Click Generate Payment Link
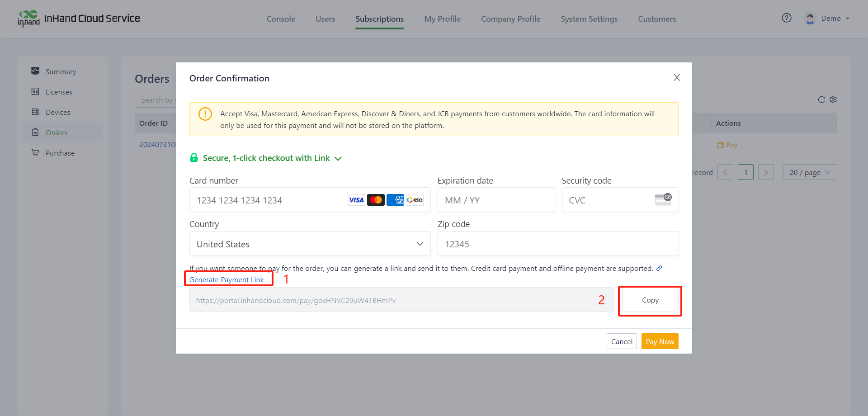Image resolution: width=868 pixels, height=416 pixels. (226, 279)
